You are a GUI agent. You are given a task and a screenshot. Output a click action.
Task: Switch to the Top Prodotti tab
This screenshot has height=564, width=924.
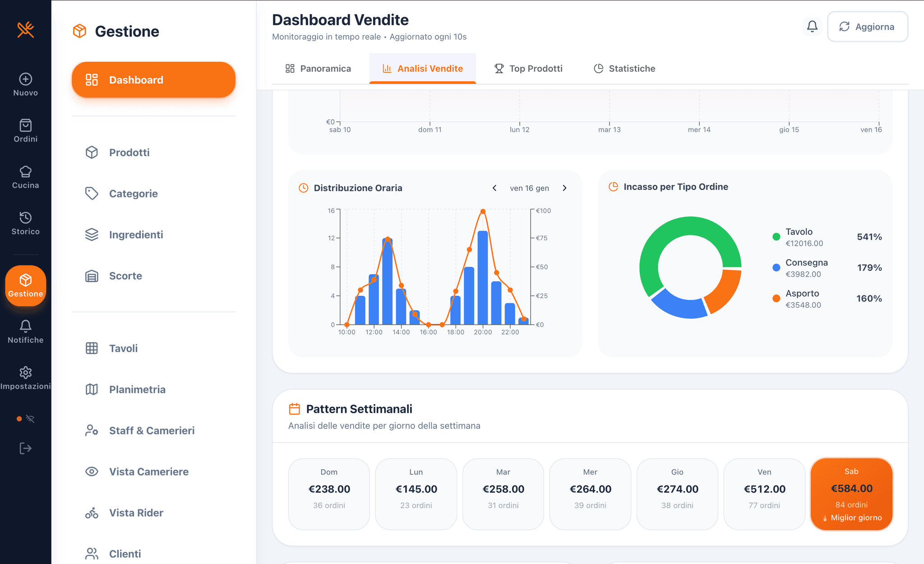coord(528,68)
